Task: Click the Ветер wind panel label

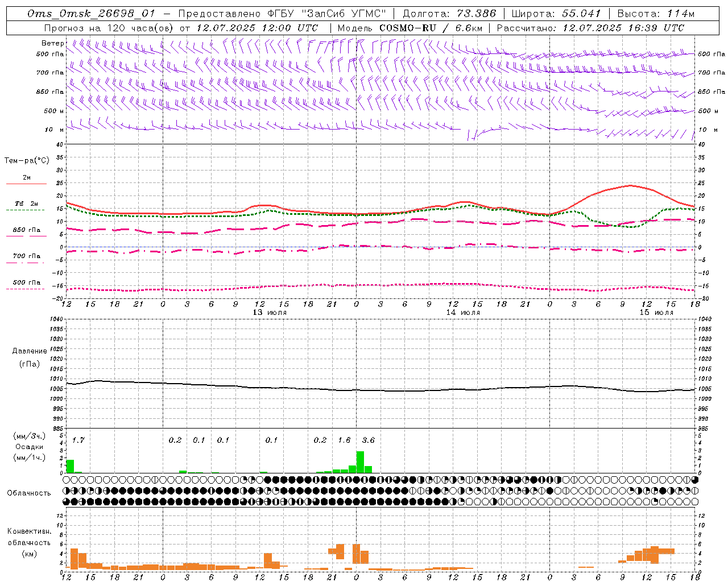Action: coord(52,43)
